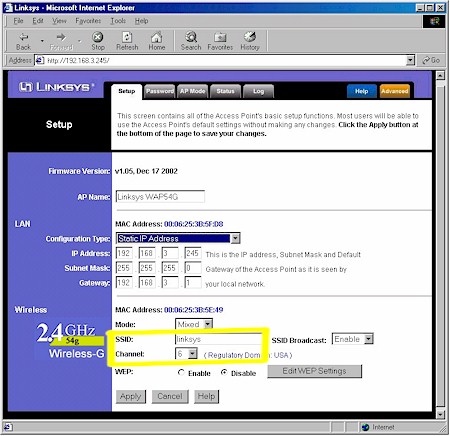Click the AP Name input field
The width and height of the screenshot is (450, 436).
coord(160,197)
